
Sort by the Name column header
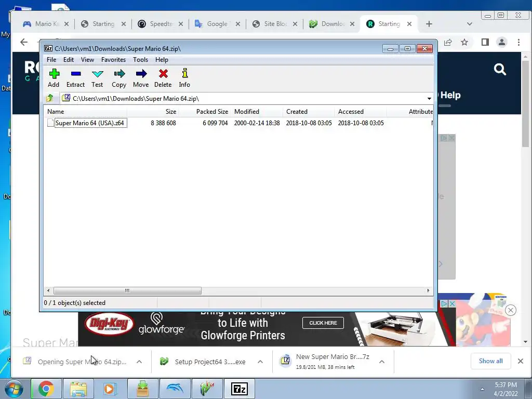[86, 112]
